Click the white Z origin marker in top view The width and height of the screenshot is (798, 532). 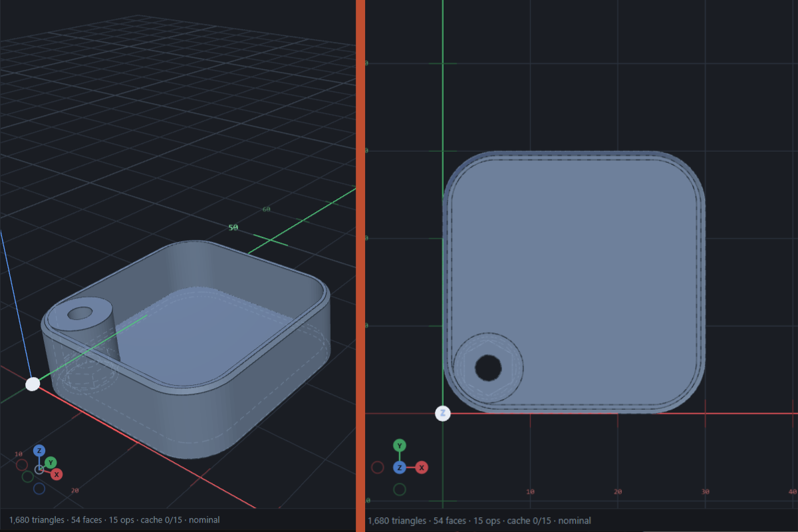point(443,414)
